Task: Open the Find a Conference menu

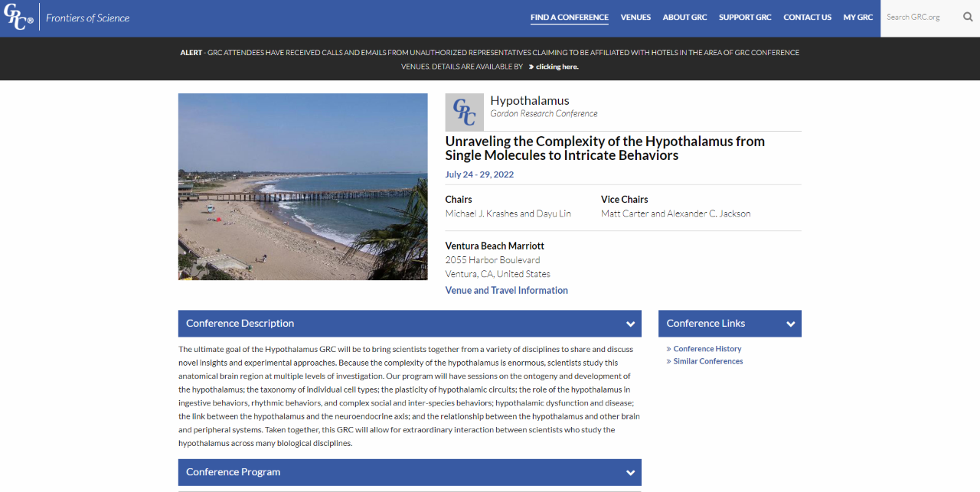Action: click(x=569, y=18)
